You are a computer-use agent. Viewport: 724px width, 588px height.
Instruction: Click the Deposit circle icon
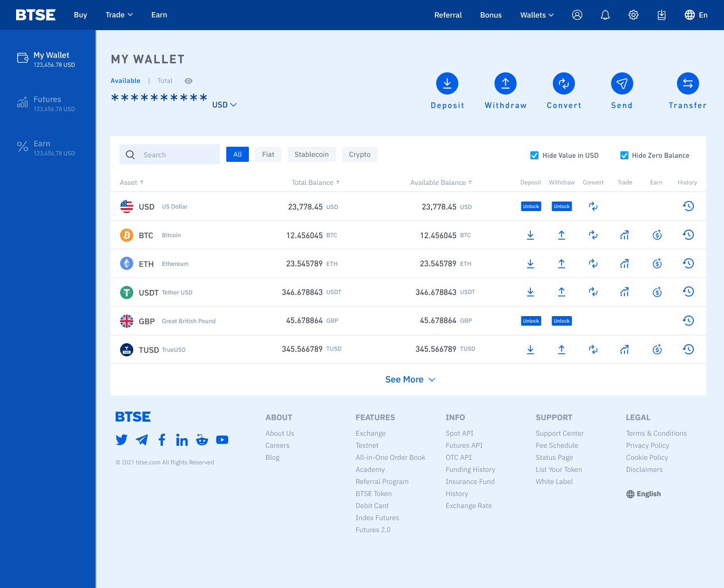(447, 83)
